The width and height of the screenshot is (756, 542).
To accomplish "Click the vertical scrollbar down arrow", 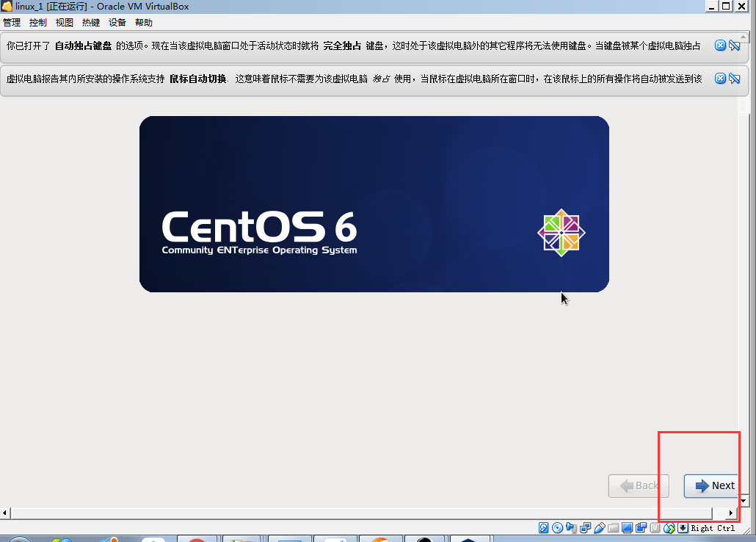I will coord(744,500).
